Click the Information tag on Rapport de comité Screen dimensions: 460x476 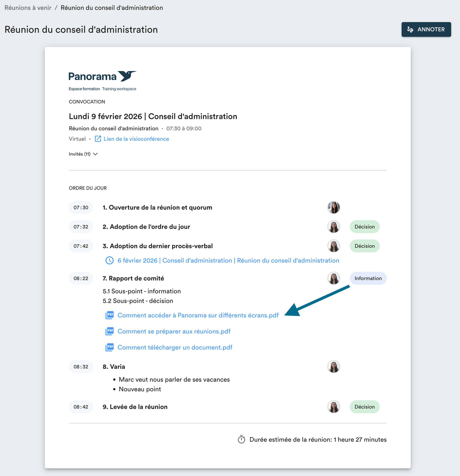[368, 278]
